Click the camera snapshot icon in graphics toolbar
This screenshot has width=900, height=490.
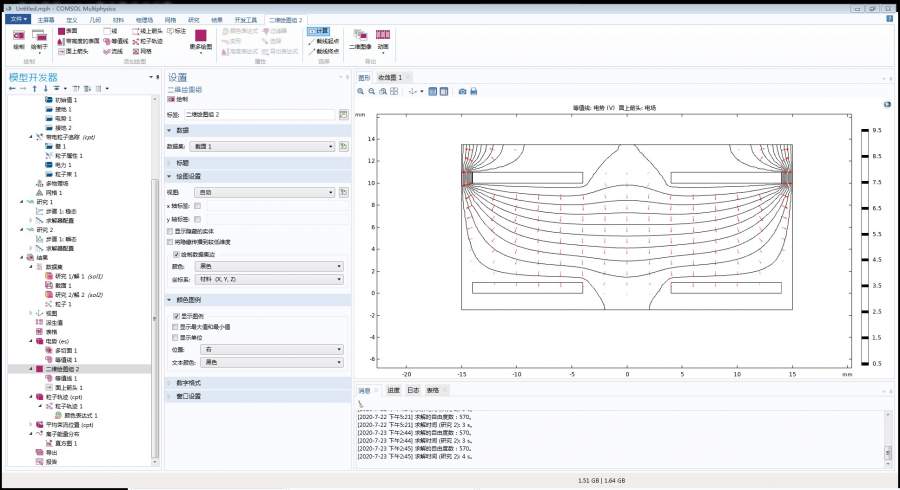click(x=462, y=91)
